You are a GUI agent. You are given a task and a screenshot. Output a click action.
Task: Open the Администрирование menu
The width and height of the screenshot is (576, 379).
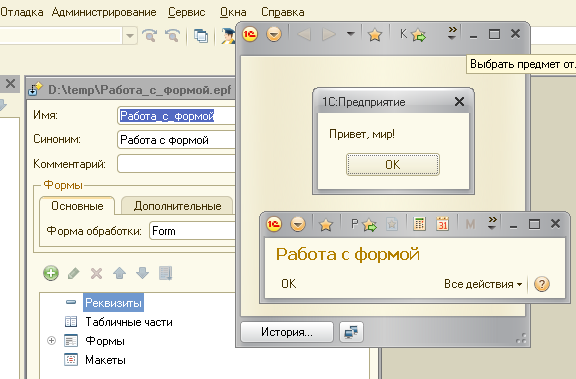(104, 12)
